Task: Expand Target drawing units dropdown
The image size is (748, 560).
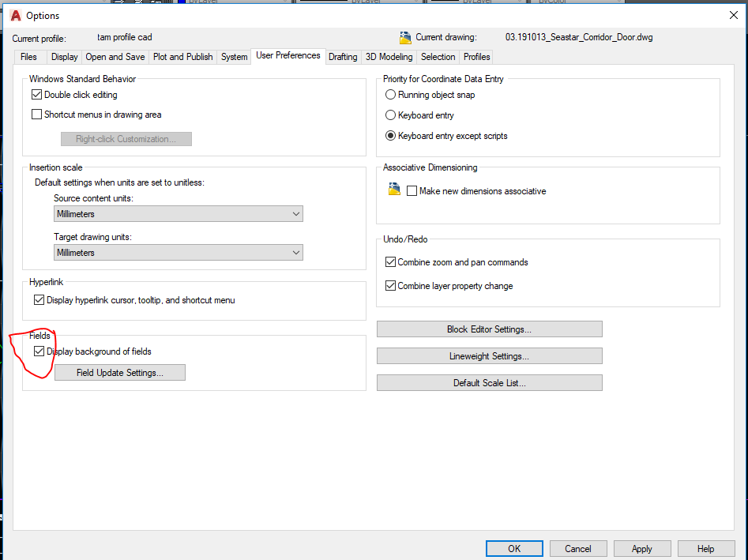Action: click(179, 253)
